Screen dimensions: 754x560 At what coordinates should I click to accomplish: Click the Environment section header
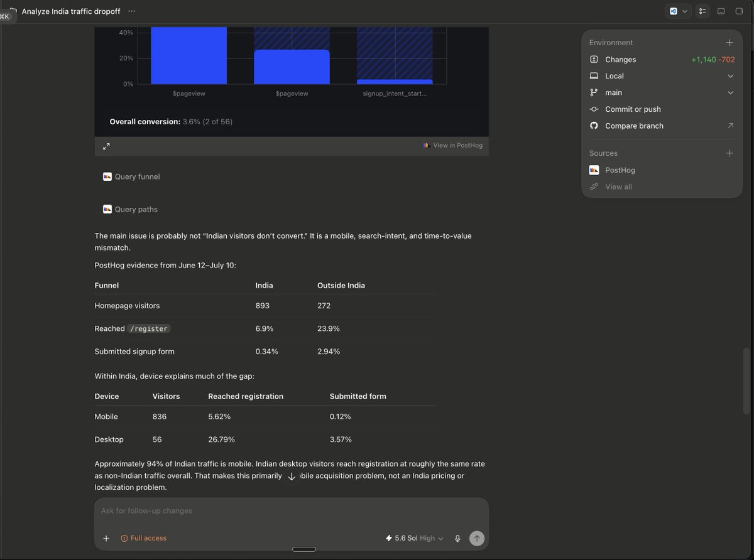coord(611,43)
